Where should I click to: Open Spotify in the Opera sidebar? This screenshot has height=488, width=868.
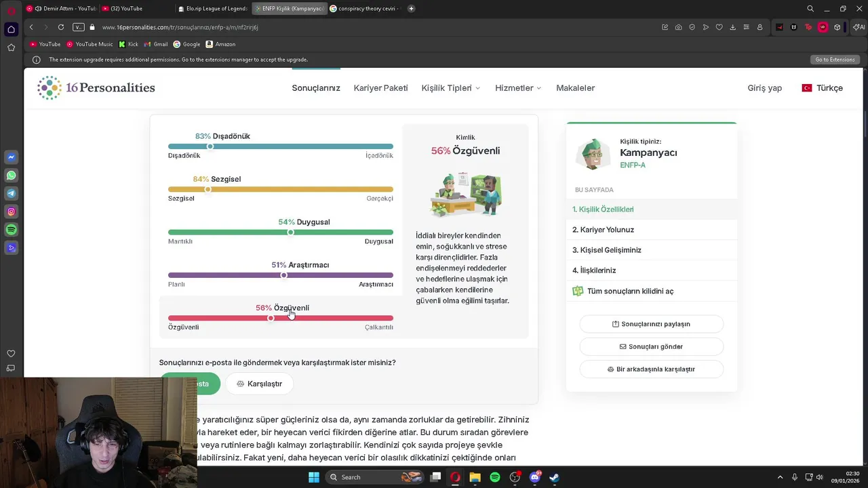pyautogui.click(x=11, y=230)
